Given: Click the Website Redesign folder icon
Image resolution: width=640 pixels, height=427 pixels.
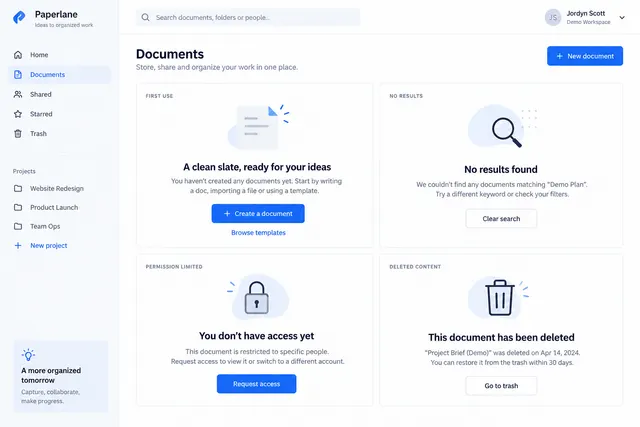Looking at the screenshot, I should point(18,189).
